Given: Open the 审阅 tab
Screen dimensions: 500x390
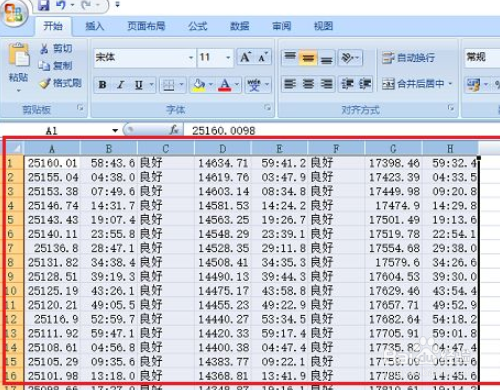Looking at the screenshot, I should tap(282, 26).
